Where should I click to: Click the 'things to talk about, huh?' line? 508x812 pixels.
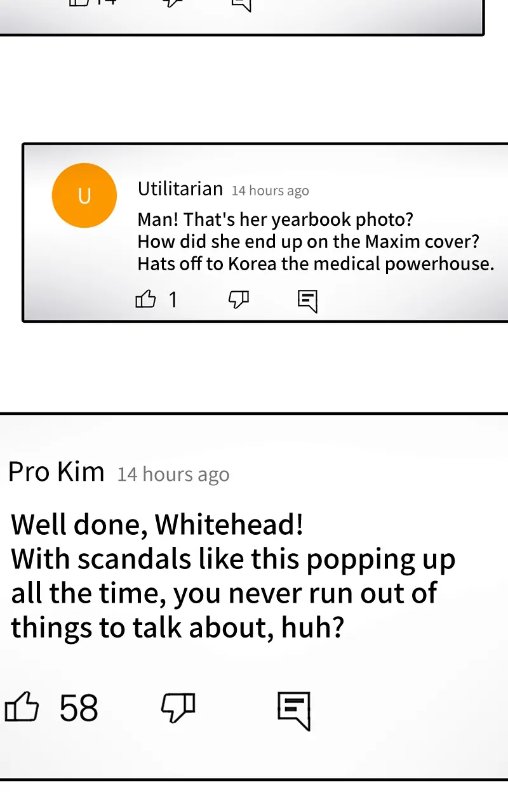pyautogui.click(x=178, y=627)
